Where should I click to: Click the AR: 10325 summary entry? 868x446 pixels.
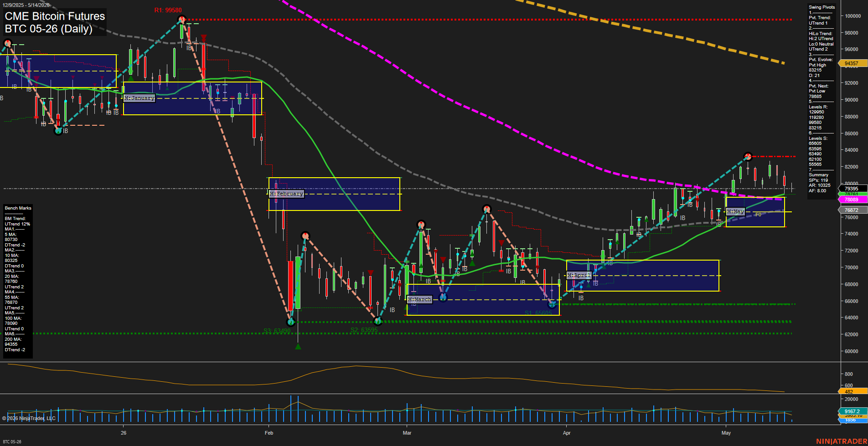[x=820, y=185]
